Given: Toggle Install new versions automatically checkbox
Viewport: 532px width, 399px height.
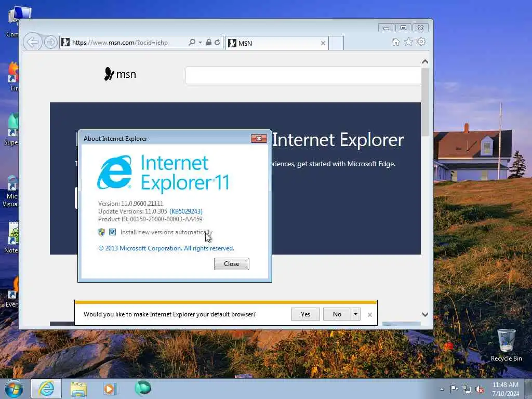Looking at the screenshot, I should [112, 232].
